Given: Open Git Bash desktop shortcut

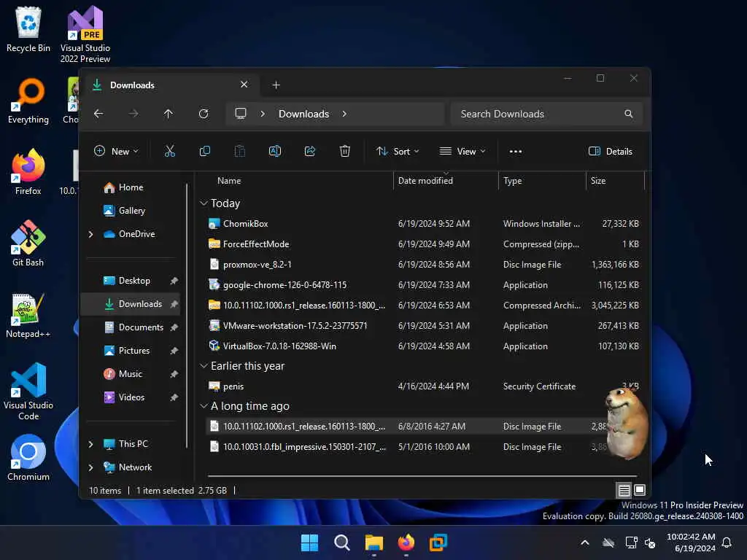Looking at the screenshot, I should pos(28,244).
